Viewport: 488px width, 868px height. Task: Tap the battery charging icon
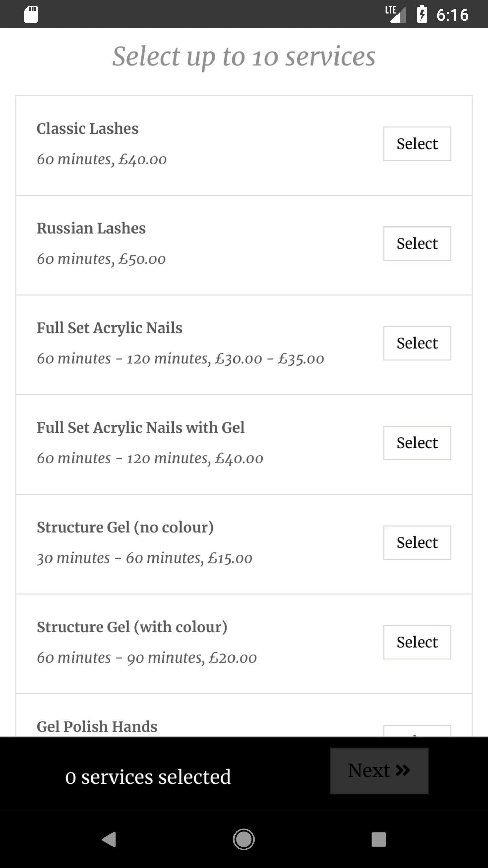coord(422,15)
